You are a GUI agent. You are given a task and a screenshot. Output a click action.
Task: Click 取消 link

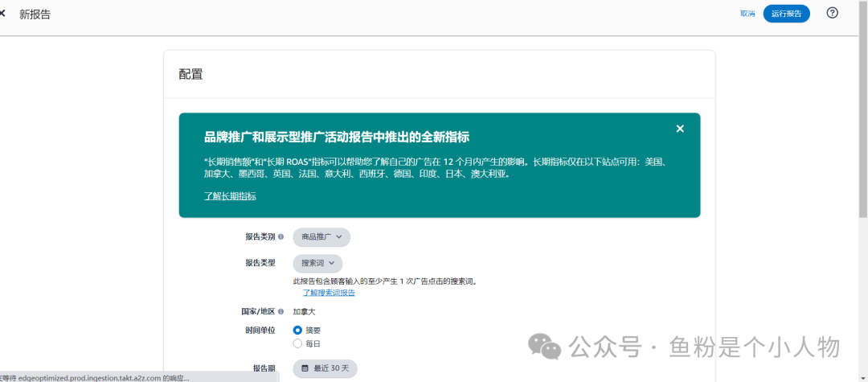point(747,14)
